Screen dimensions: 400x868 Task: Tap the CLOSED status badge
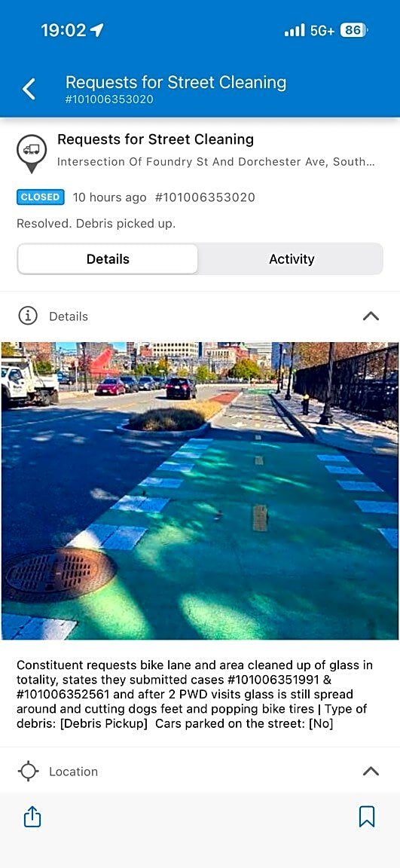point(41,197)
